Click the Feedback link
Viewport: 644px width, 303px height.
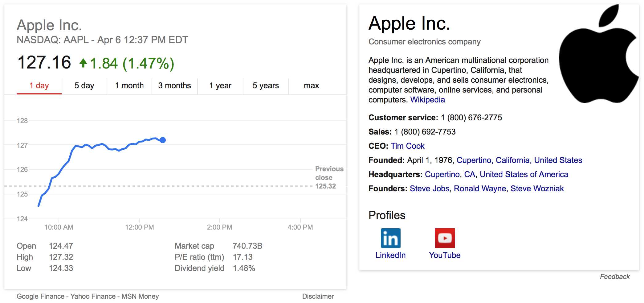tap(614, 276)
